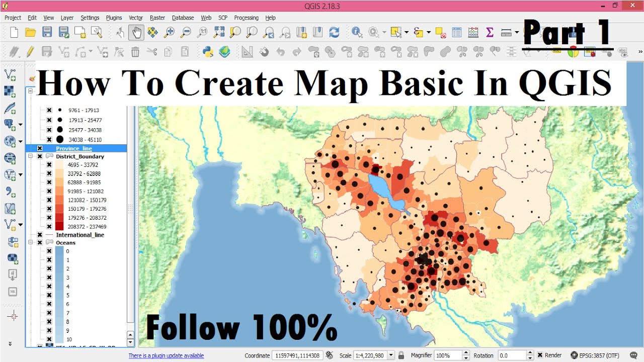Click the lightest 4695 - 33792 color swatch
This screenshot has height=362, width=644.
click(x=60, y=165)
